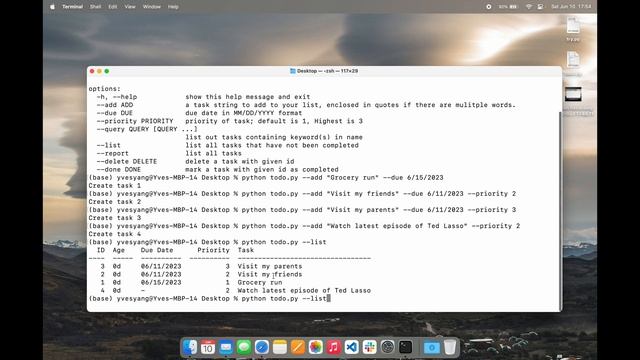Image resolution: width=640 pixels, height=360 pixels.
Task: Open the gray round Dock icon
Action: (x=387, y=347)
